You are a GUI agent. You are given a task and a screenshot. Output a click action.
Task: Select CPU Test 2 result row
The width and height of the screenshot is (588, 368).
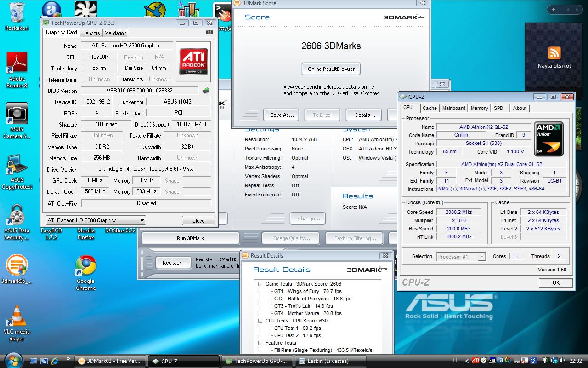pyautogui.click(x=297, y=335)
